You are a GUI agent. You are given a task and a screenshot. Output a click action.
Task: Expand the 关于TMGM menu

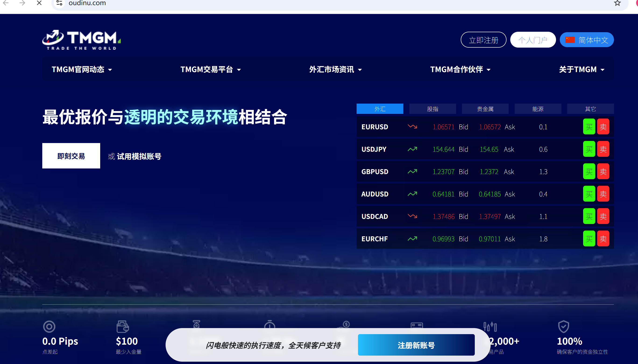pyautogui.click(x=582, y=69)
